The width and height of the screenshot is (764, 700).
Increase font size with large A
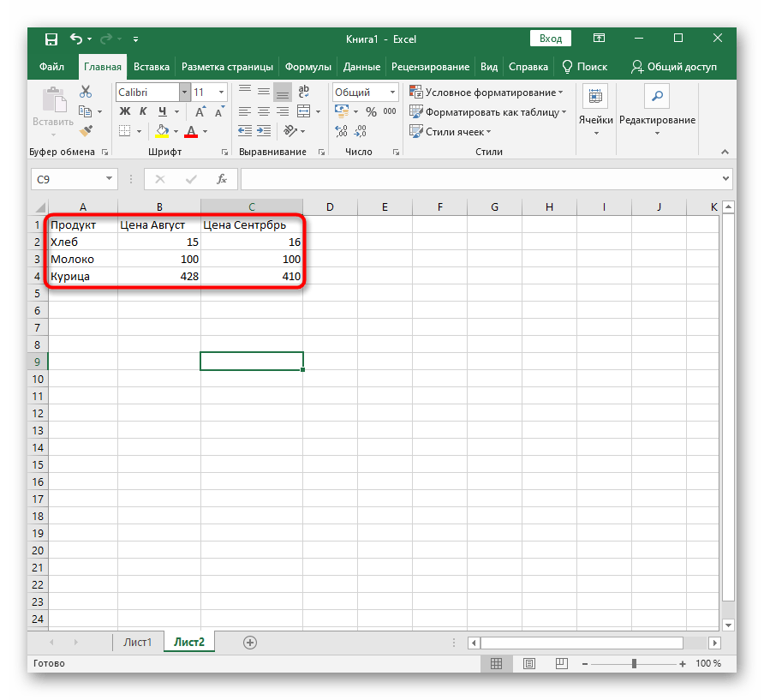[200, 111]
